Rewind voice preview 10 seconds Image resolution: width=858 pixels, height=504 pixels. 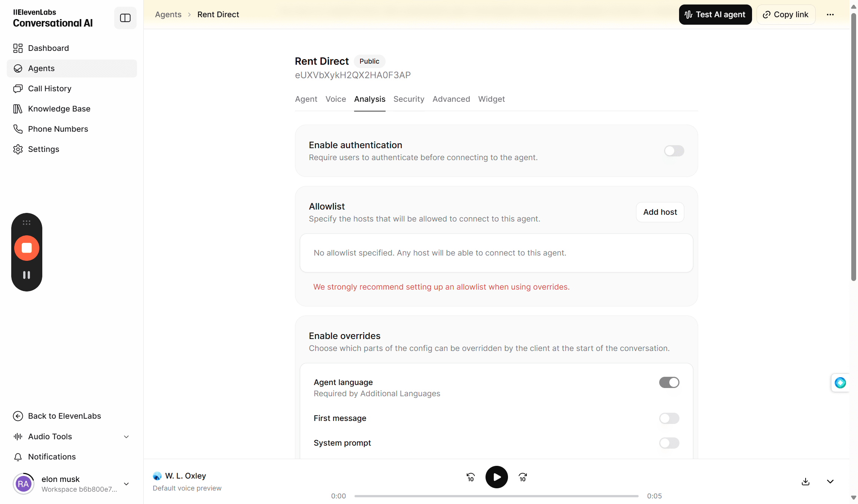coord(471,477)
